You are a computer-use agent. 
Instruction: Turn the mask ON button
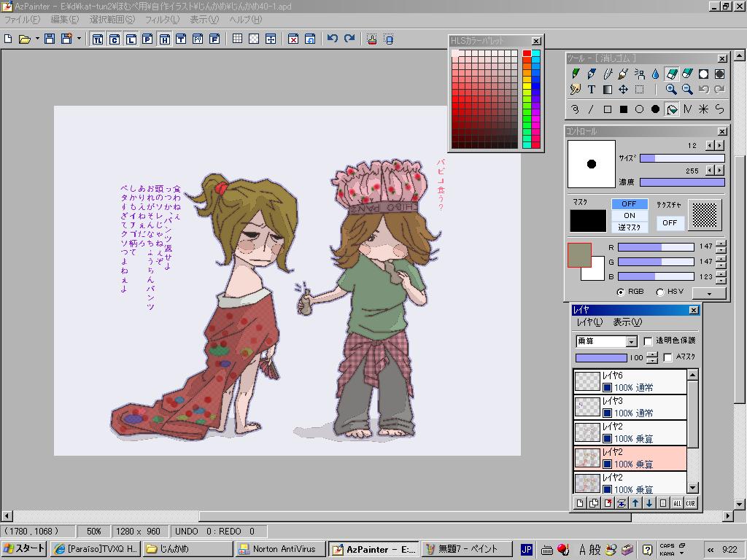tap(629, 215)
